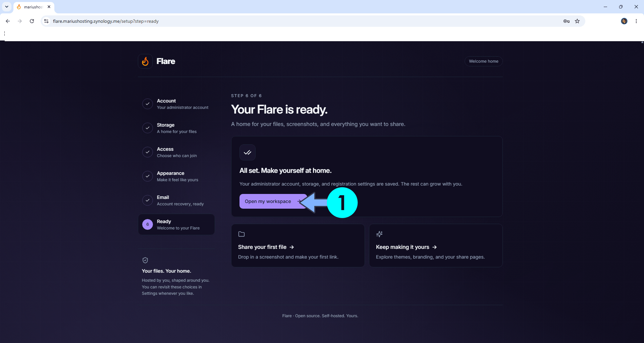The width and height of the screenshot is (644, 343).
Task: Click the shield icon above Your files
Action: click(x=145, y=260)
